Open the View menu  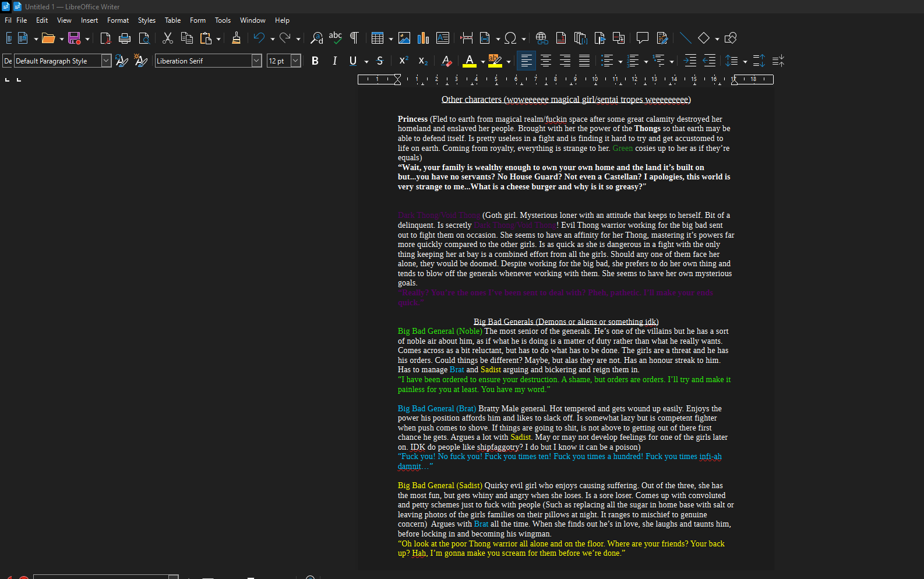click(x=64, y=20)
